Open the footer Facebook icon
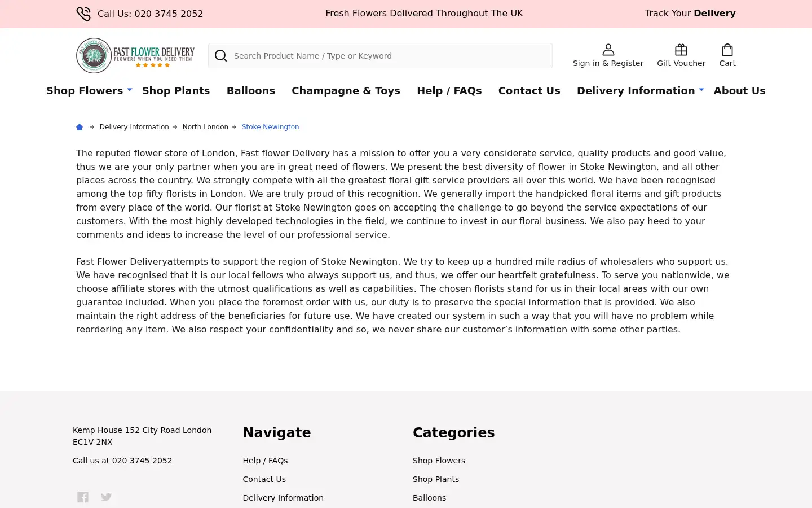 pyautogui.click(x=83, y=497)
